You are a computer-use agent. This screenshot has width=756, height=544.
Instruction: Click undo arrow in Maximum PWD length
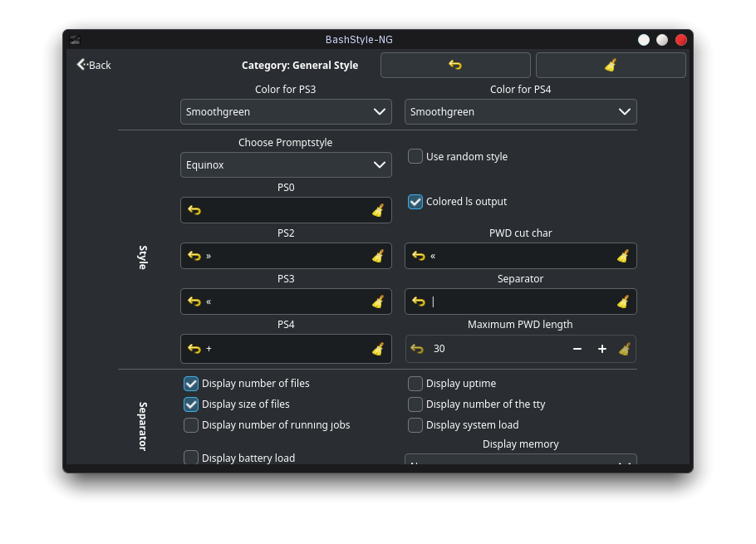coord(417,349)
